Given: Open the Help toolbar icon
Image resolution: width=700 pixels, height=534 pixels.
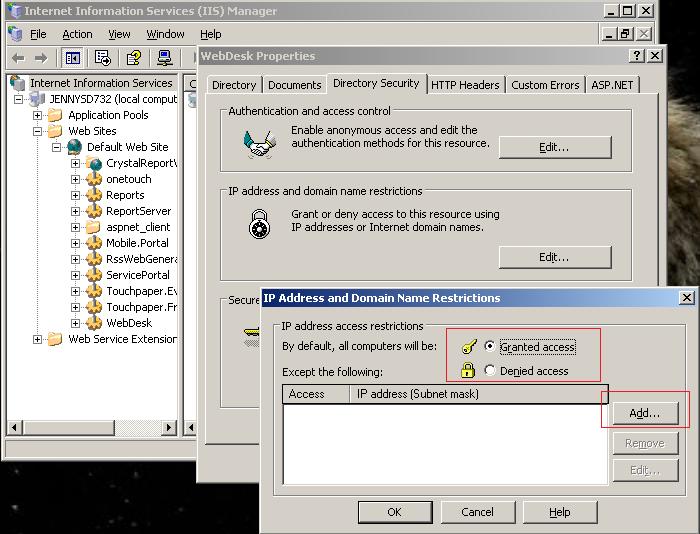Looking at the screenshot, I should coord(134,59).
